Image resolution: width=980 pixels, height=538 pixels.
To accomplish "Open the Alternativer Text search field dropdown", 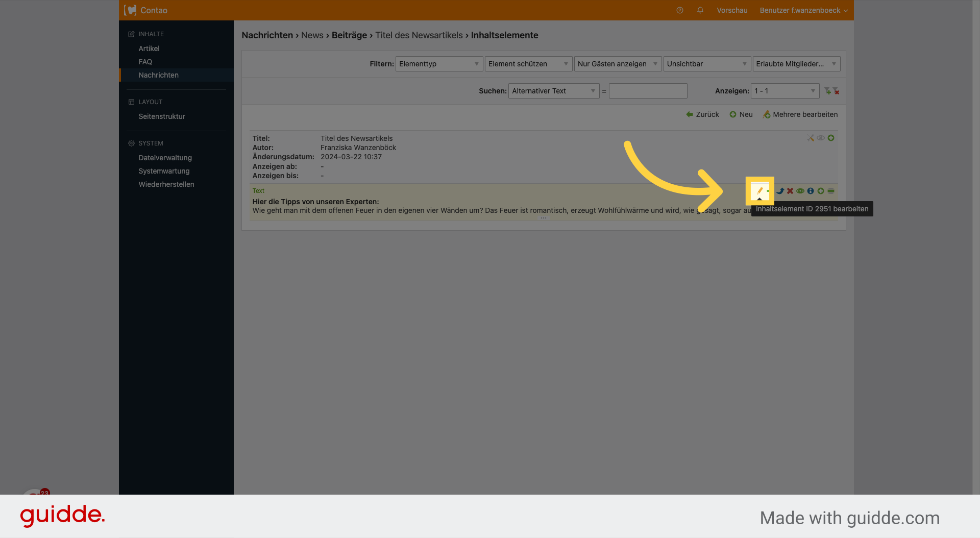I will [554, 91].
